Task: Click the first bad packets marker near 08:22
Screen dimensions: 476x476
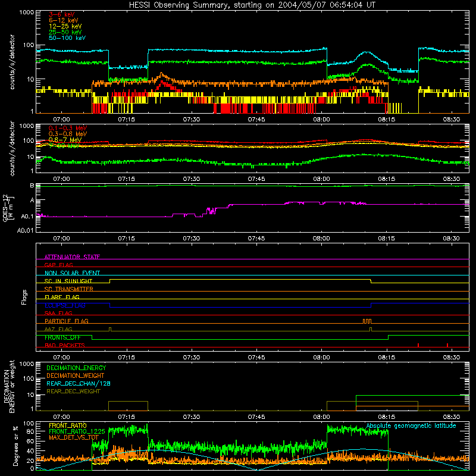Action: click(418, 345)
